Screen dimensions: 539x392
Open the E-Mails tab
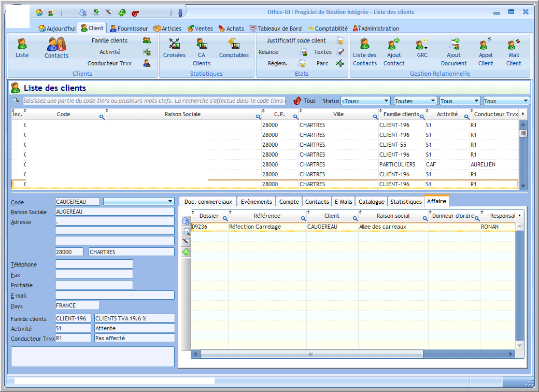tap(344, 202)
